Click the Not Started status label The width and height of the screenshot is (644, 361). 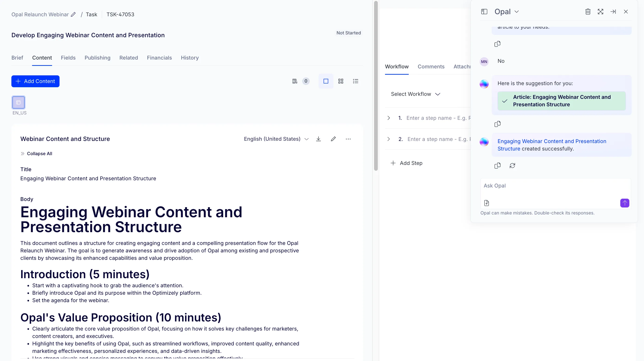349,33
